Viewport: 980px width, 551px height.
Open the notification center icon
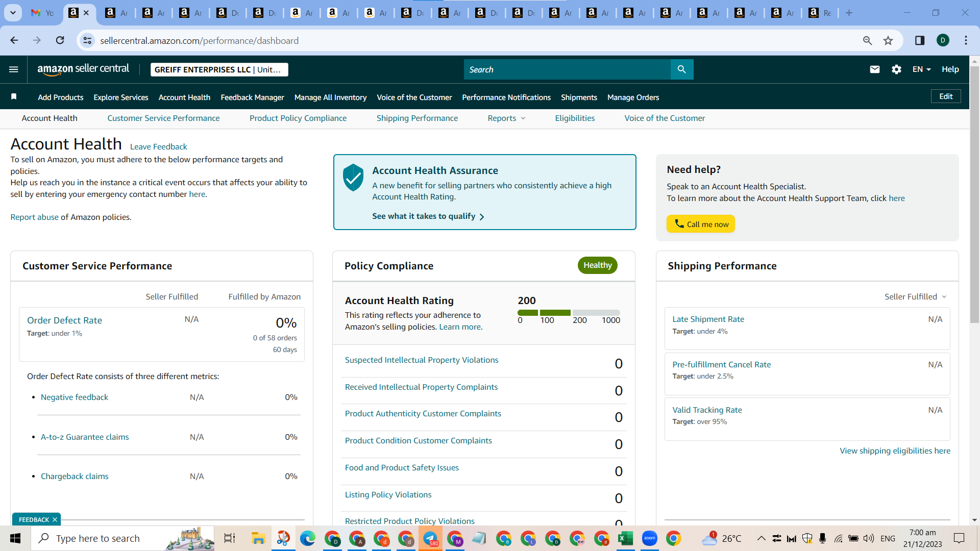[959, 538]
